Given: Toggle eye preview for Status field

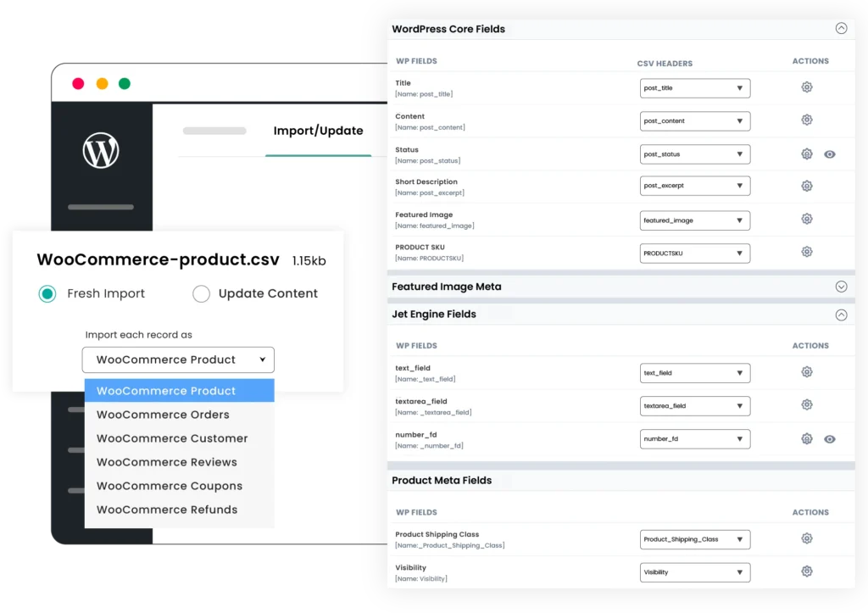Looking at the screenshot, I should point(829,153).
